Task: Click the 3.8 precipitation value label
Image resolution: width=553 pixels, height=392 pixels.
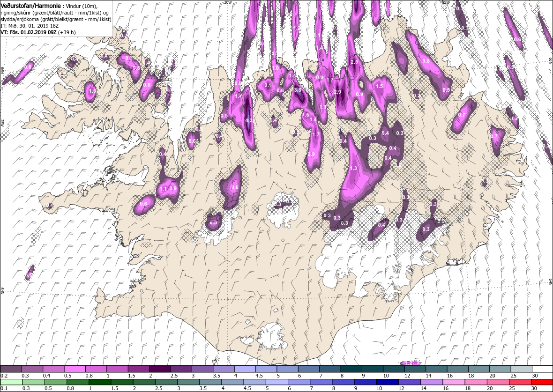Action: [x=298, y=90]
